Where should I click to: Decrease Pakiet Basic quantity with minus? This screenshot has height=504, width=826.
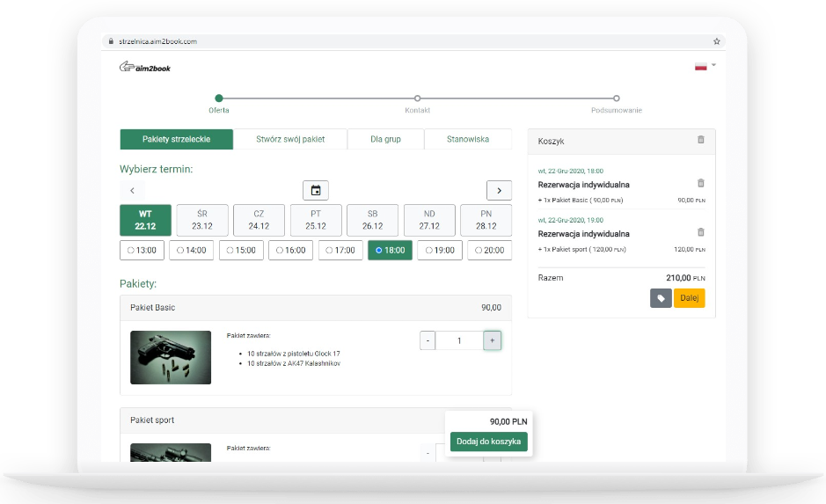428,340
